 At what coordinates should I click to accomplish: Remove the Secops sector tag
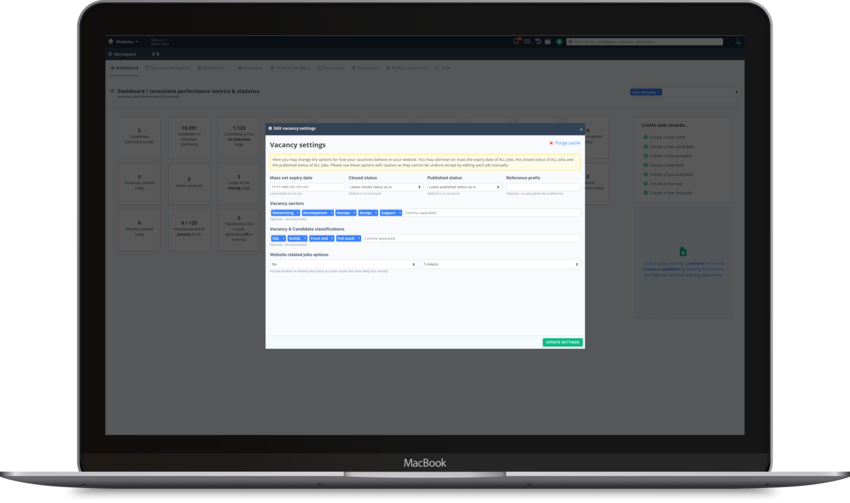[x=376, y=213]
